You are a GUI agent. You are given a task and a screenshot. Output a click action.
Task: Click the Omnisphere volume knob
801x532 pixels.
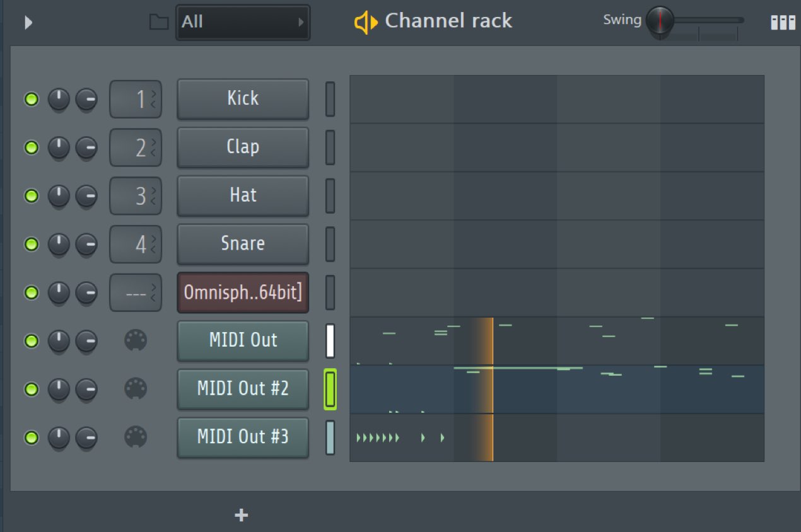86,292
